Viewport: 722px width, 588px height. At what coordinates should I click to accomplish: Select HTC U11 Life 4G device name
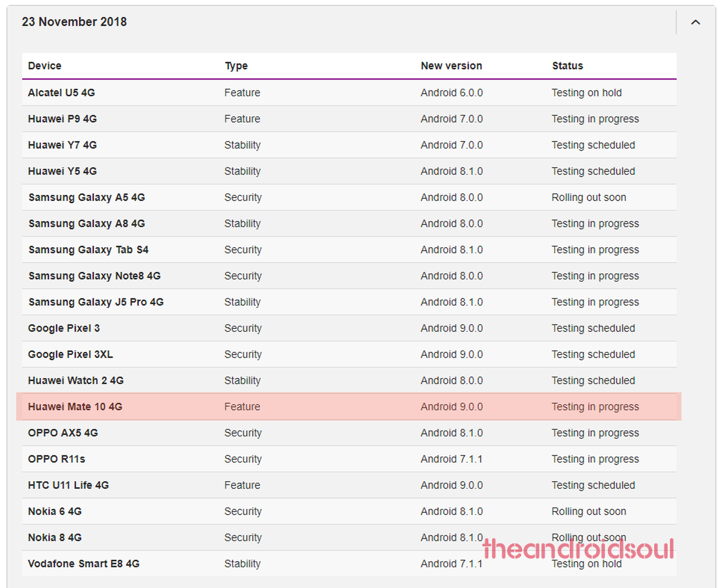point(68,485)
